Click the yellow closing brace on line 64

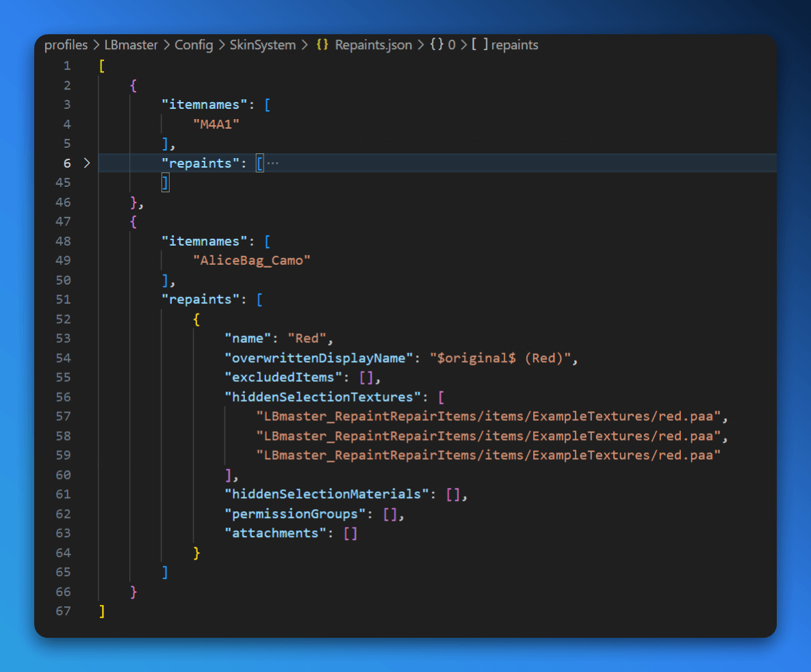(196, 553)
